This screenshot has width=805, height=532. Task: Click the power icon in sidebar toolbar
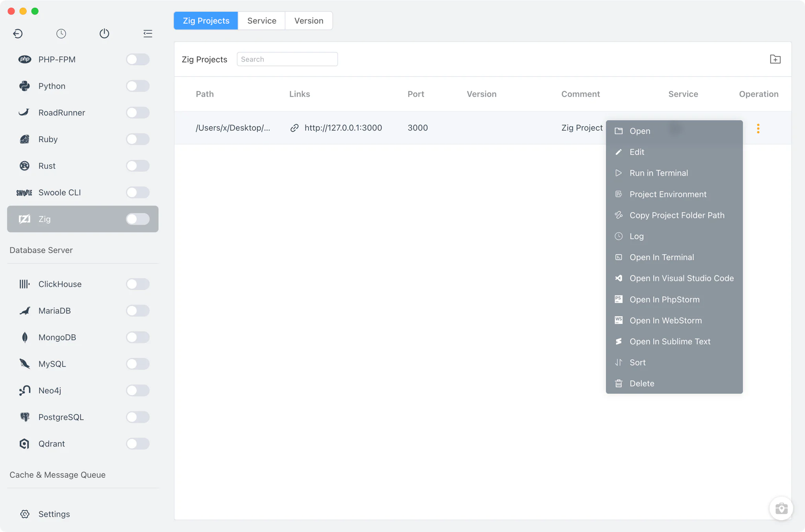tap(104, 33)
